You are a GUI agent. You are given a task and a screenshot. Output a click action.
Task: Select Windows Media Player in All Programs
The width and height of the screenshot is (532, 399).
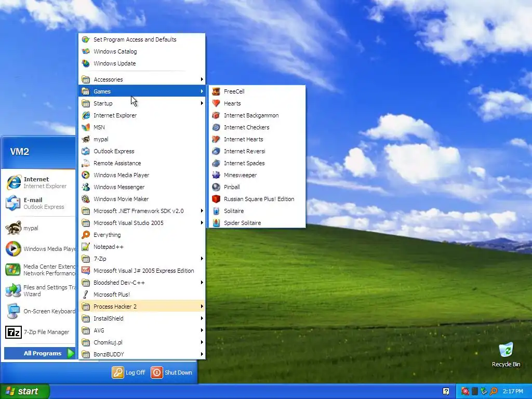[142, 175]
